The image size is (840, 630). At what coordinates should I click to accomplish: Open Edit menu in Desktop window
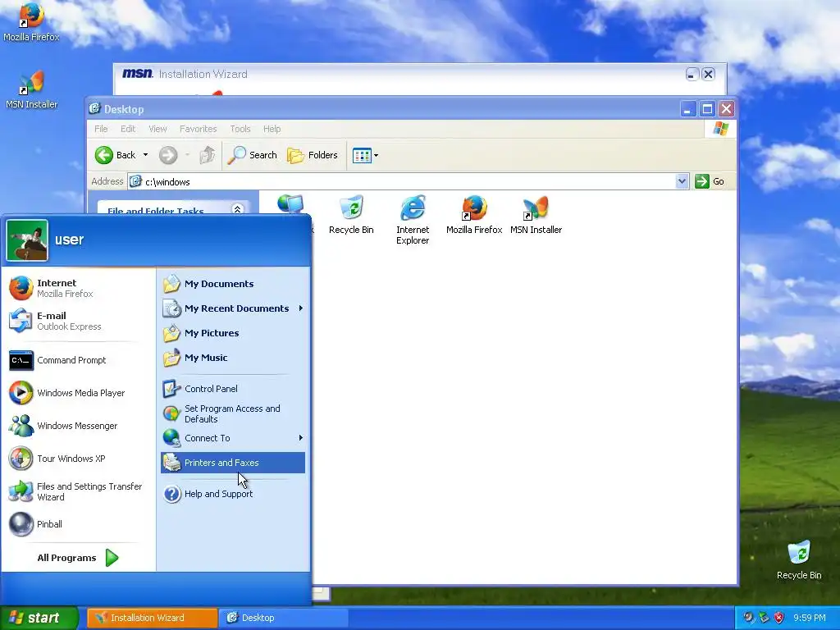coord(127,129)
